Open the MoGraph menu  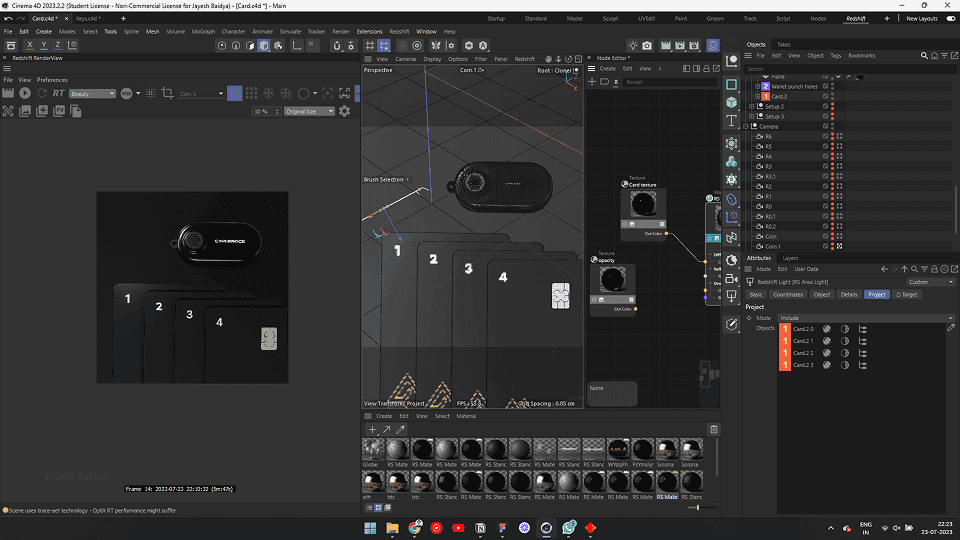[203, 31]
